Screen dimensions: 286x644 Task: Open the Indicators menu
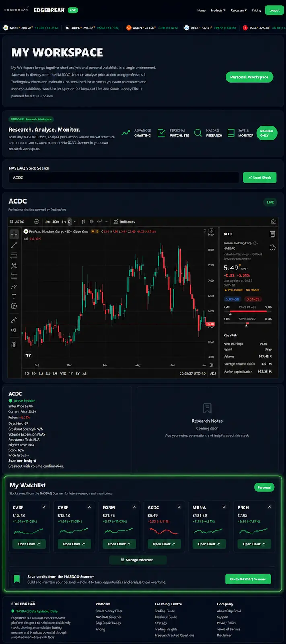(124, 221)
